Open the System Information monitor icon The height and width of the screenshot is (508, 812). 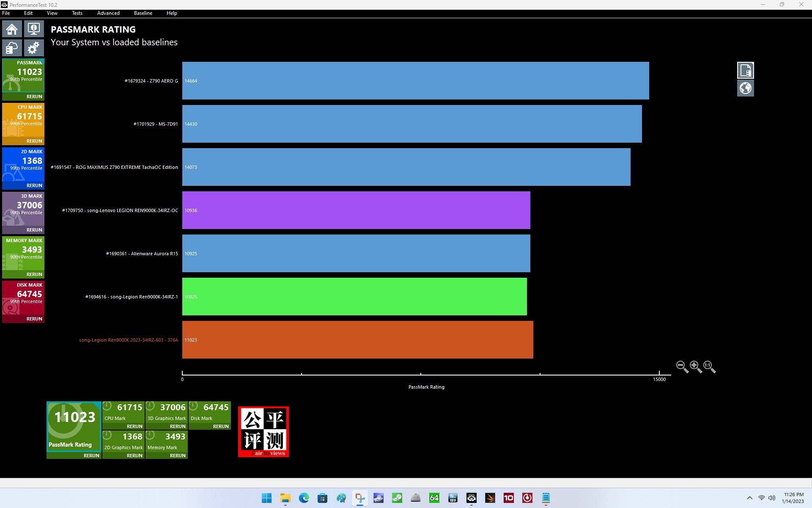[34, 29]
